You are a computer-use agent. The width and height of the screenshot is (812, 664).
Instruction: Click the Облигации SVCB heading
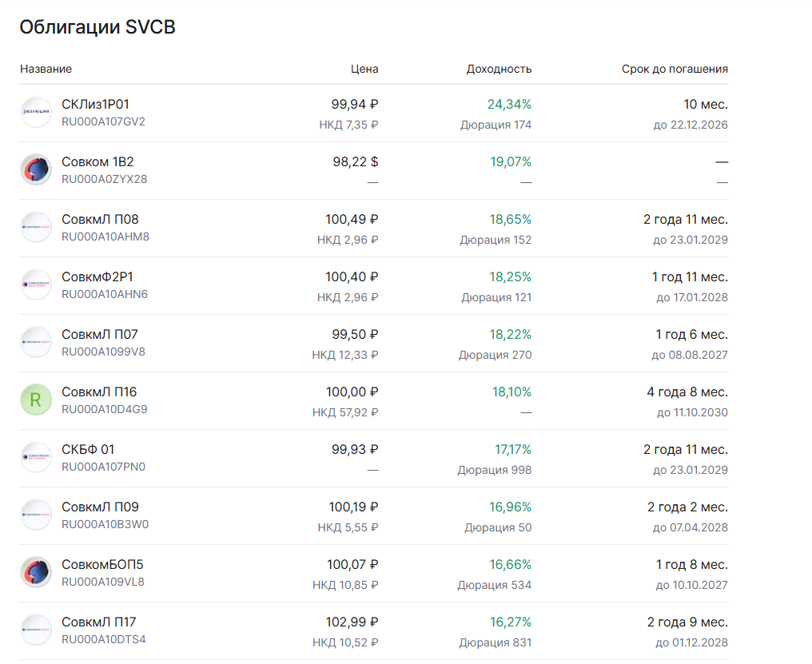[x=98, y=27]
